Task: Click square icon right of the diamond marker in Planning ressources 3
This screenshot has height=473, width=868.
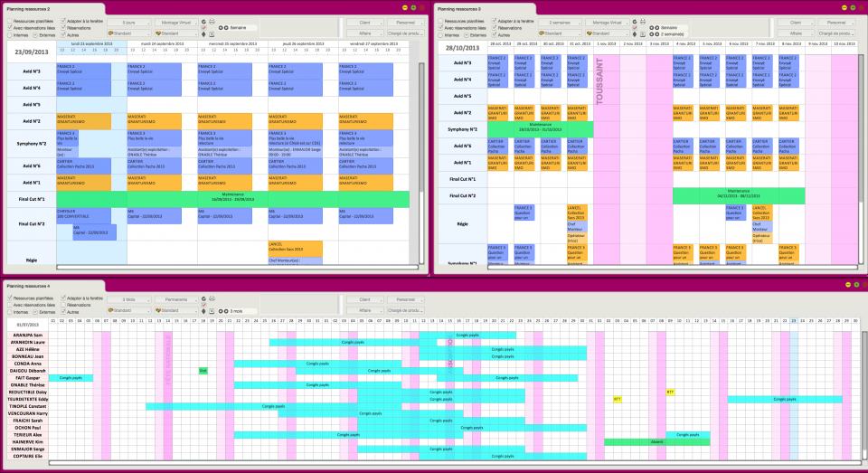Action: [x=643, y=34]
